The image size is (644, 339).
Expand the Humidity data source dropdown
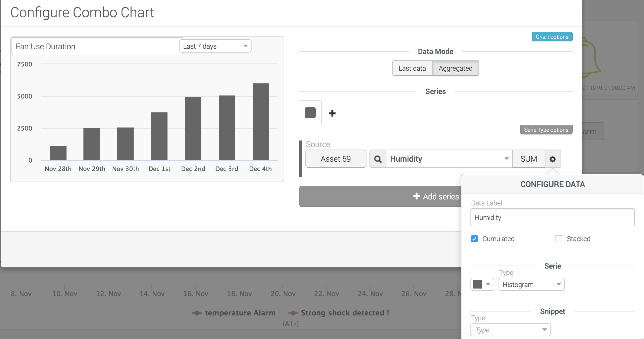(449, 159)
